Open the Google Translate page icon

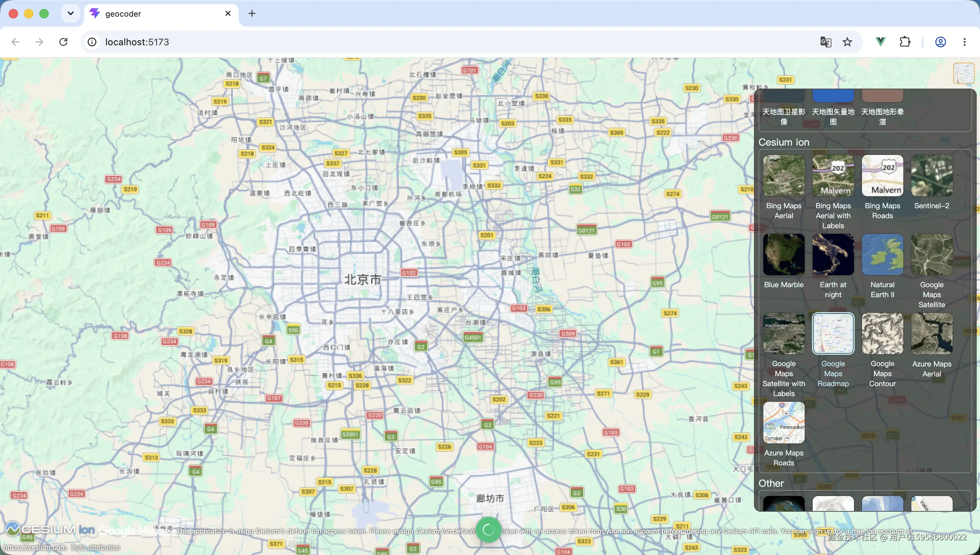coord(826,42)
